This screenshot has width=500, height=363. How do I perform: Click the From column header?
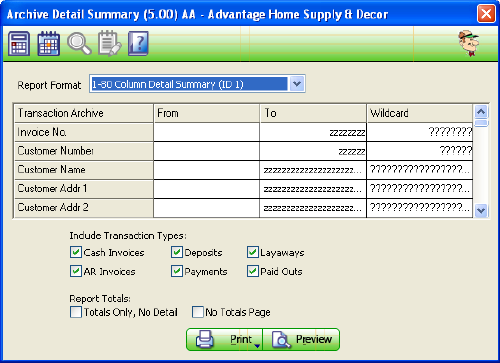pos(206,113)
